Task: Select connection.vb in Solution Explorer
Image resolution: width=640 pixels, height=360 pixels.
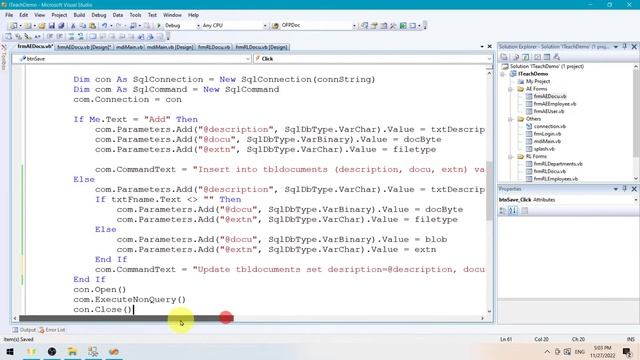Action: (x=549, y=127)
